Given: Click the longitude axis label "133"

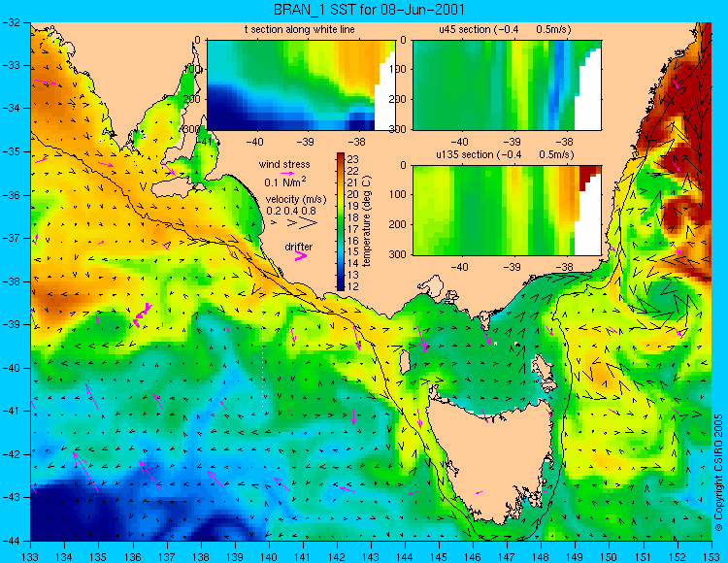Looking at the screenshot, I should (x=31, y=557).
